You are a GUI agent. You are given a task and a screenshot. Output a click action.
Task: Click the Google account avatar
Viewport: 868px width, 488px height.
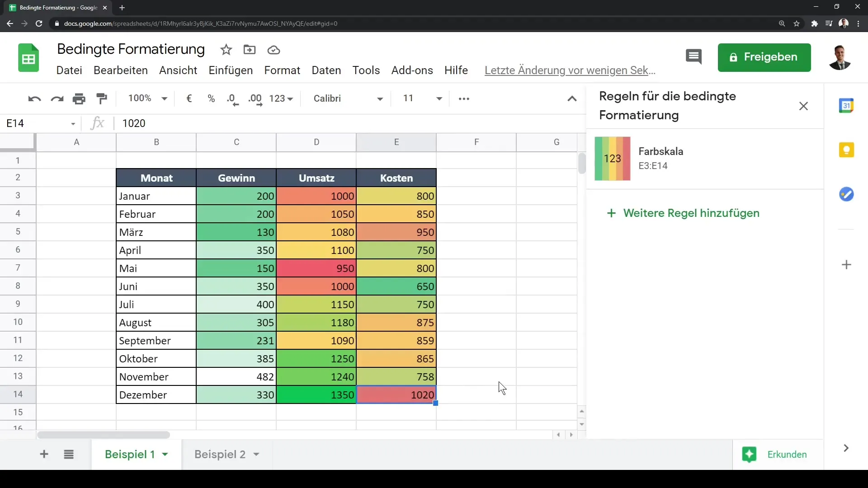pyautogui.click(x=840, y=57)
